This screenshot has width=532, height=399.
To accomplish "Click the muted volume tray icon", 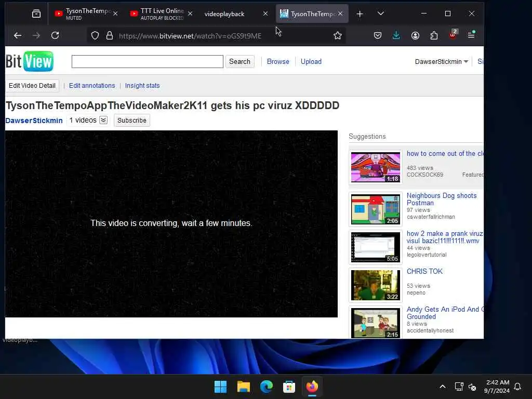I will pos(472,387).
